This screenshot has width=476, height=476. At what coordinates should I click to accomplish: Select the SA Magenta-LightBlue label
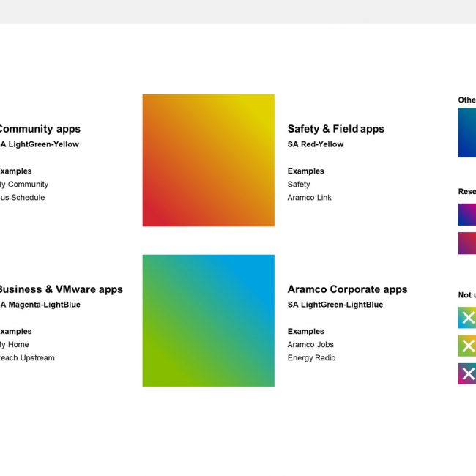click(x=40, y=305)
